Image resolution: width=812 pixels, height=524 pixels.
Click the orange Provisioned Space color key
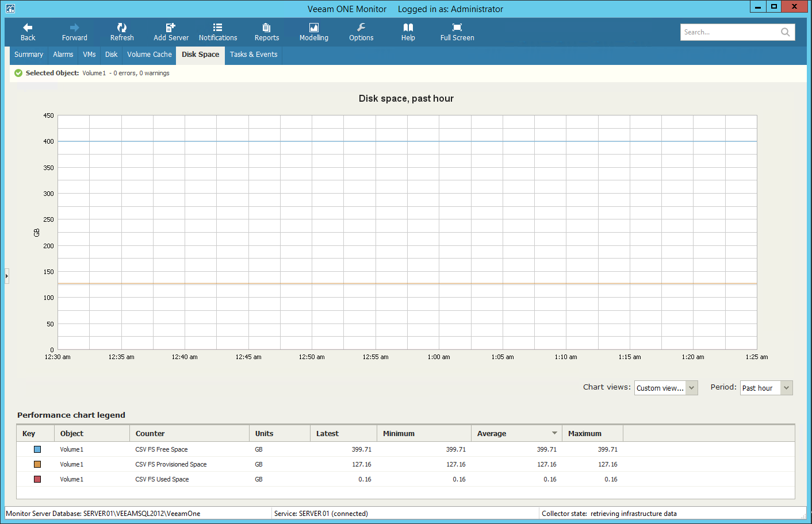point(37,464)
